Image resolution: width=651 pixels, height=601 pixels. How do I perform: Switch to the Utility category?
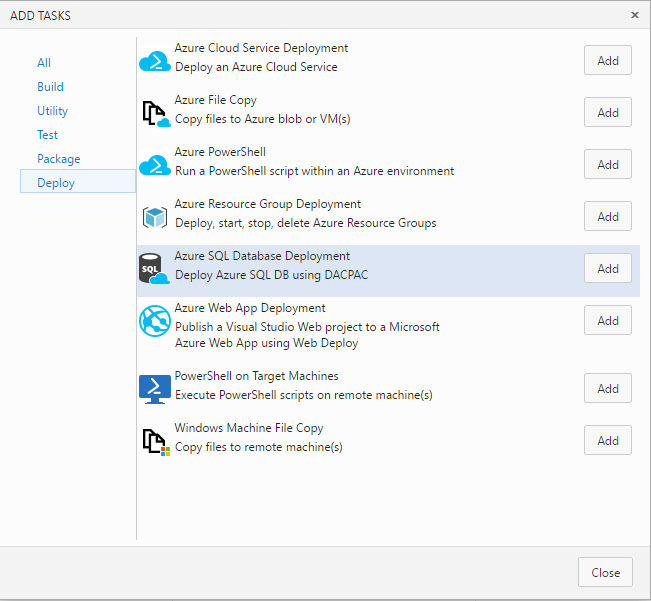click(52, 111)
